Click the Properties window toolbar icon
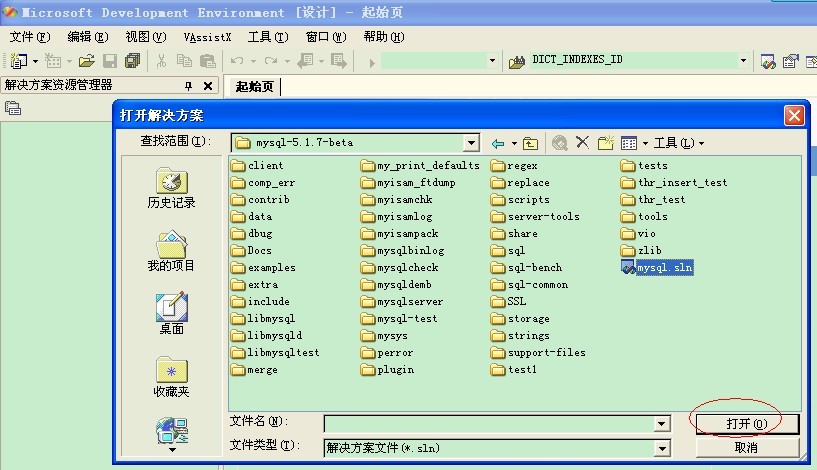The image size is (817, 470). tap(790, 61)
